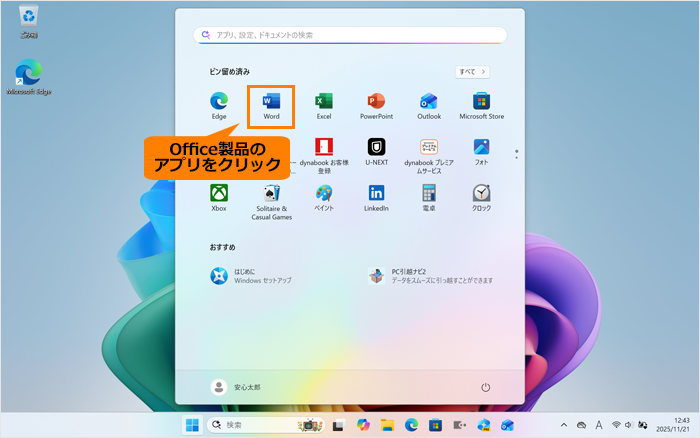
Task: Open はじめに Windows セットアップ recommendation
Action: click(251, 276)
